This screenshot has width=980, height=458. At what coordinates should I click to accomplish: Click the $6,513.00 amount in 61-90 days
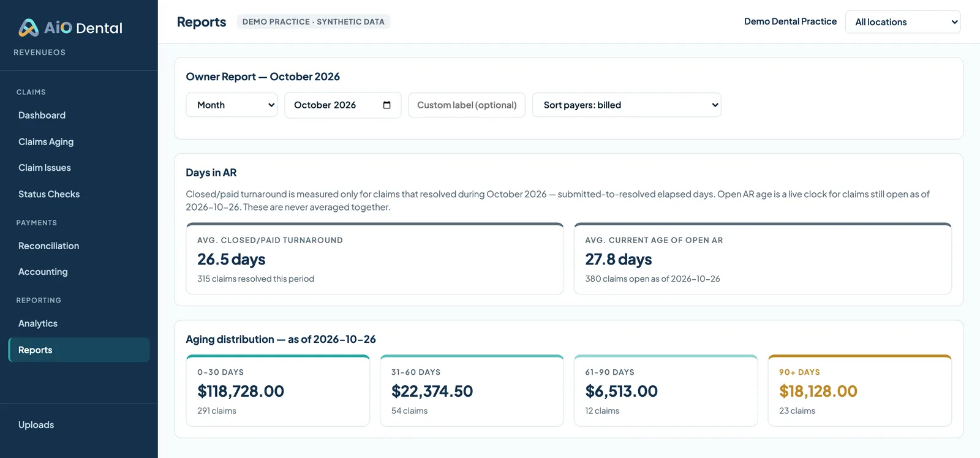622,391
